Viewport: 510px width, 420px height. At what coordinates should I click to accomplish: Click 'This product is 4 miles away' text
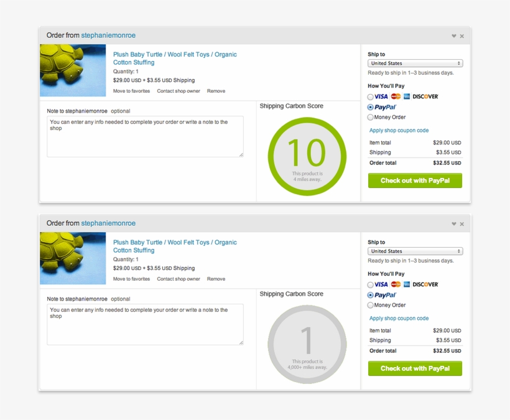[x=307, y=176]
